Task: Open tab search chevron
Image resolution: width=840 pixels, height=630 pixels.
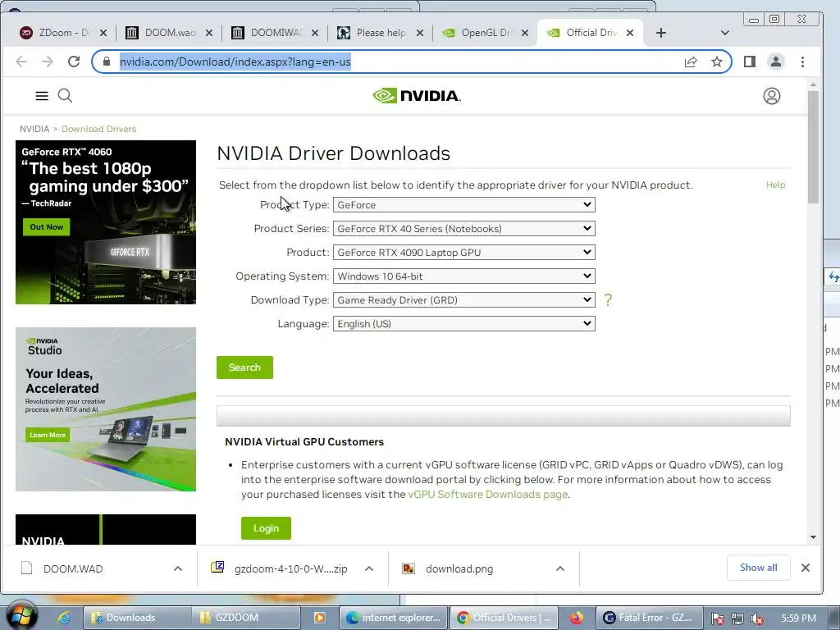Action: [x=725, y=33]
